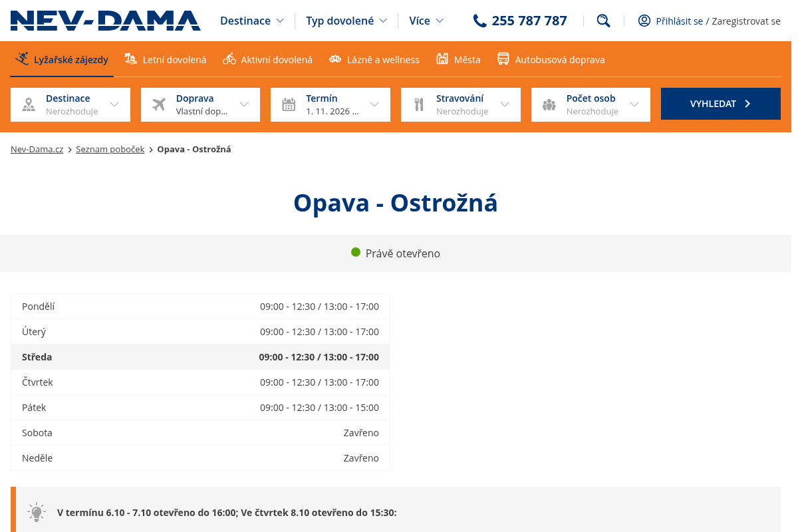Open the Termín date dropdown
Image resolution: width=798 pixels, height=532 pixels.
point(331,104)
